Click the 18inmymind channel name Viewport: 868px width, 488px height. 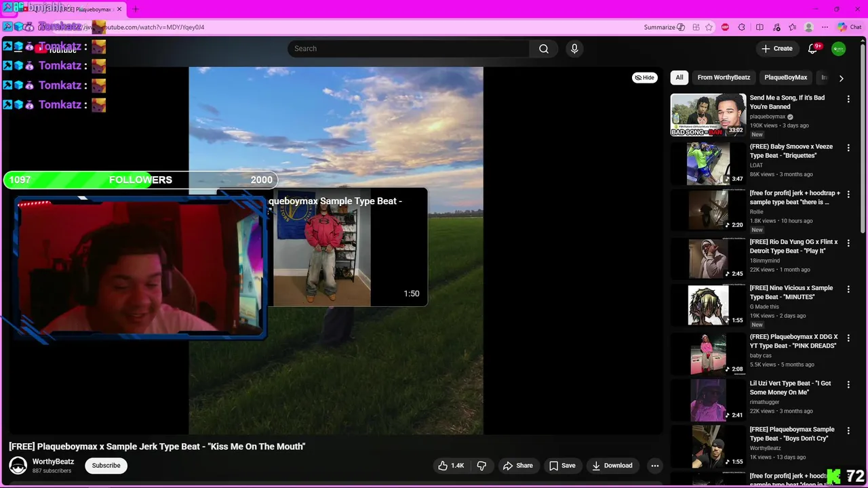[x=765, y=261]
